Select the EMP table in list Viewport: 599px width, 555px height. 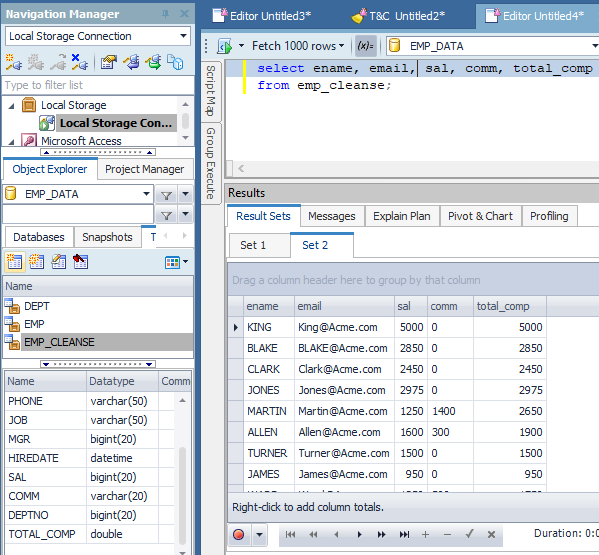tap(98, 324)
